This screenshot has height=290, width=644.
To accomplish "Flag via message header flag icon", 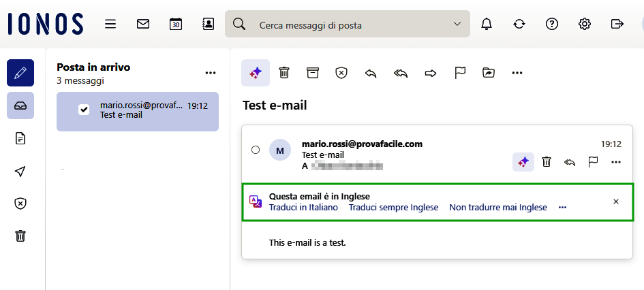I will 593,162.
